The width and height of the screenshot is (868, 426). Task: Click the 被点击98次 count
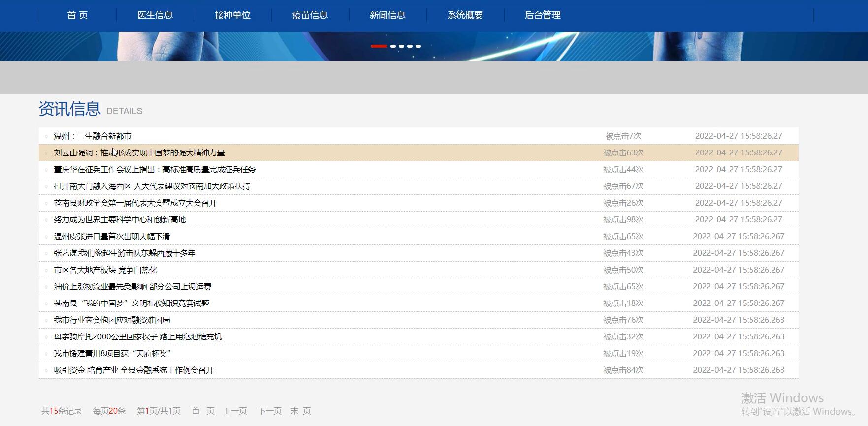[623, 220]
